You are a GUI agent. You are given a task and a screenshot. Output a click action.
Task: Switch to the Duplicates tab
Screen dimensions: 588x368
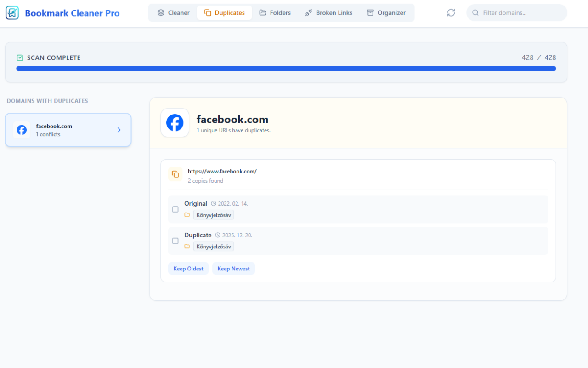tap(224, 13)
